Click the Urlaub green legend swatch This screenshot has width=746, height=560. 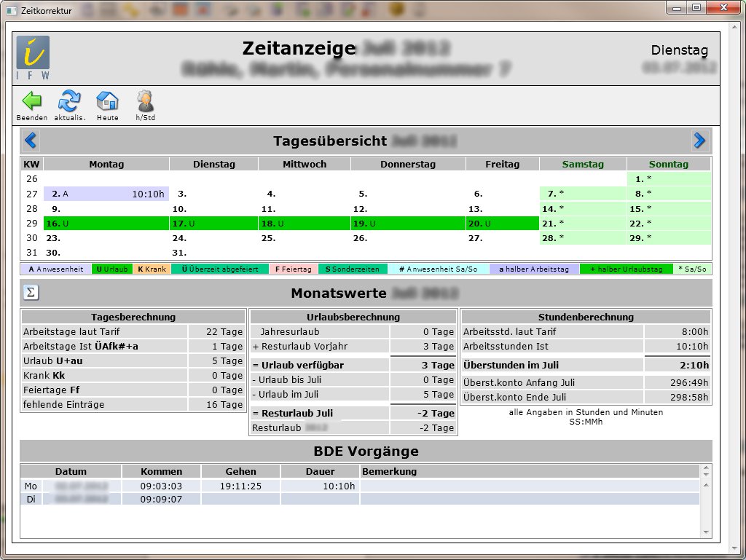coord(112,269)
